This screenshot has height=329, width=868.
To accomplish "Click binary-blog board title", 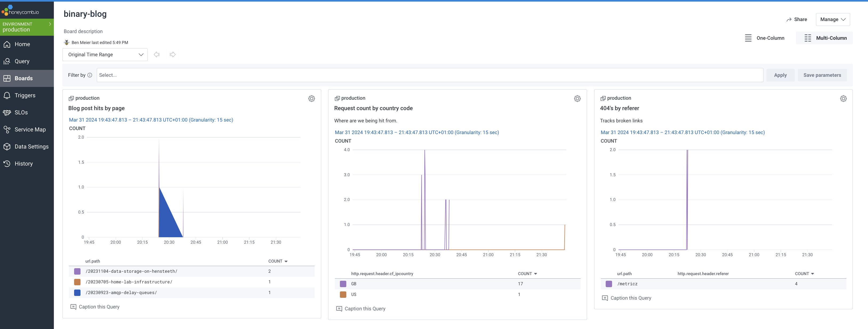I will (85, 14).
